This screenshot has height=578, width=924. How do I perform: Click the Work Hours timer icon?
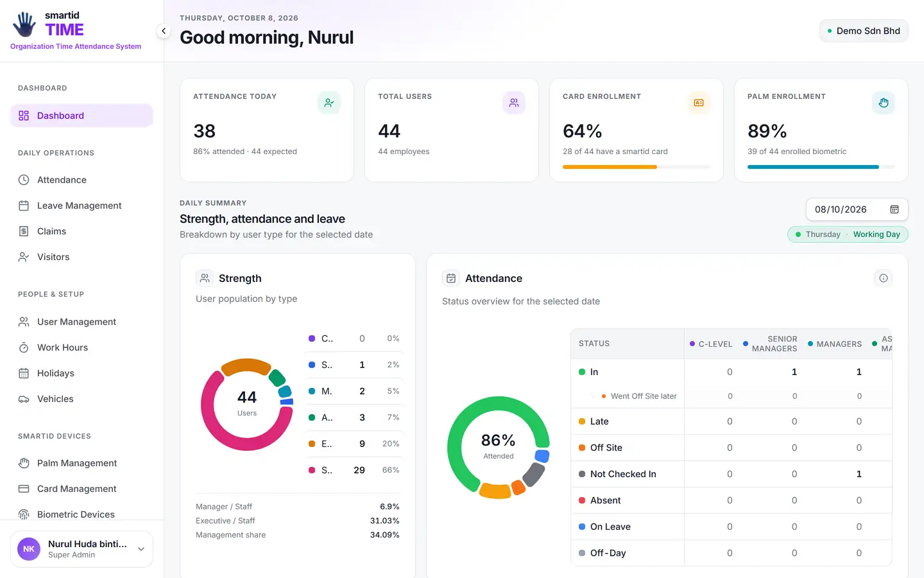pos(24,347)
